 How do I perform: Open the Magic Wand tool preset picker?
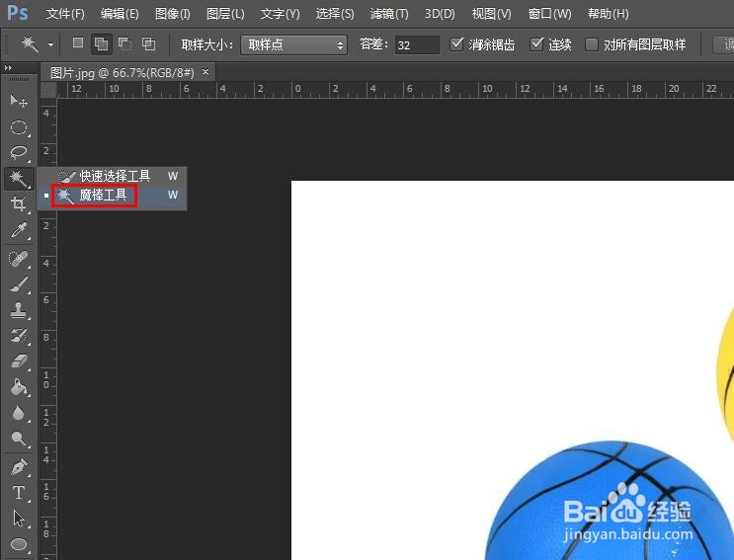(50, 44)
